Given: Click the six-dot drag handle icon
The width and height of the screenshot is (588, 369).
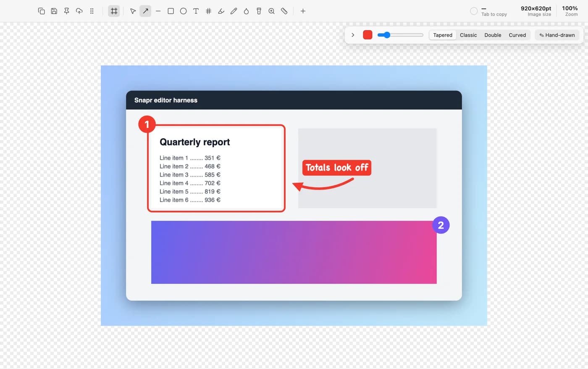Looking at the screenshot, I should (x=92, y=11).
